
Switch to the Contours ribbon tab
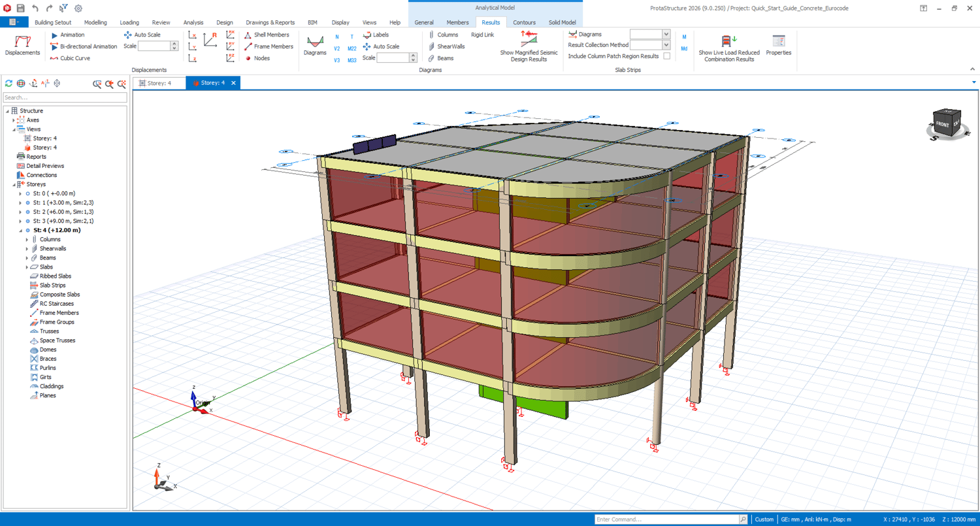pos(524,22)
